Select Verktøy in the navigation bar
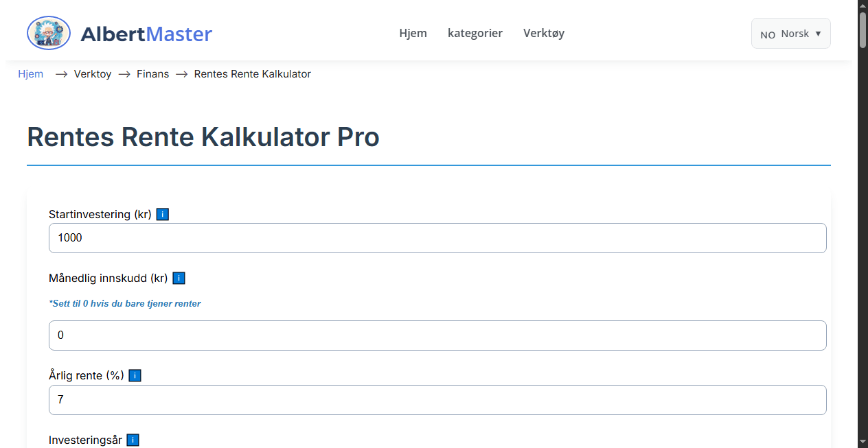 click(x=543, y=33)
